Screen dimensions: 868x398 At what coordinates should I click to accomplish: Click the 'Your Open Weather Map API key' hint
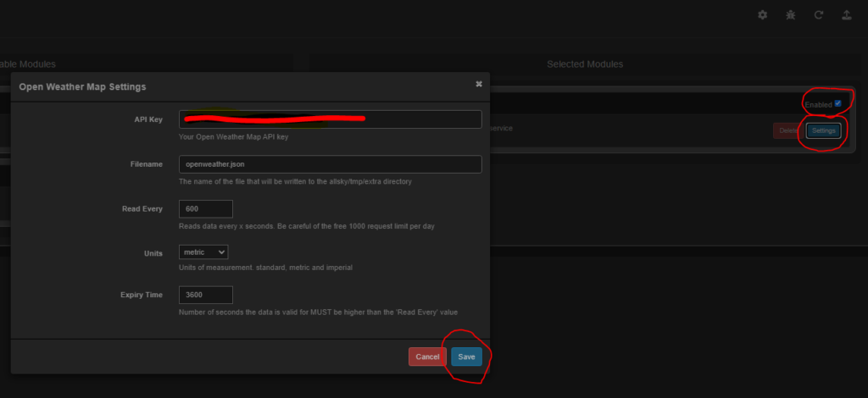(234, 136)
